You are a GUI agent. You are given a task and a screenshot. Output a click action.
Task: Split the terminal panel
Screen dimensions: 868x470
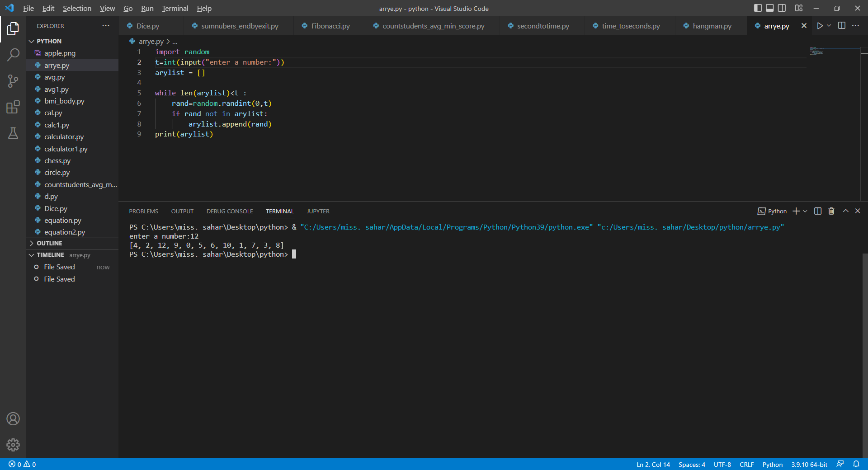coord(818,211)
